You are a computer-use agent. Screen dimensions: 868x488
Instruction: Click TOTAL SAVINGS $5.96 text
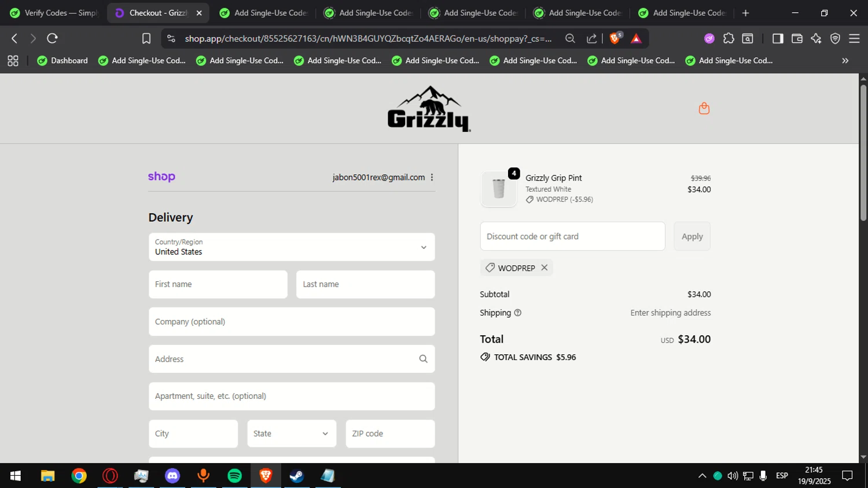(x=535, y=357)
